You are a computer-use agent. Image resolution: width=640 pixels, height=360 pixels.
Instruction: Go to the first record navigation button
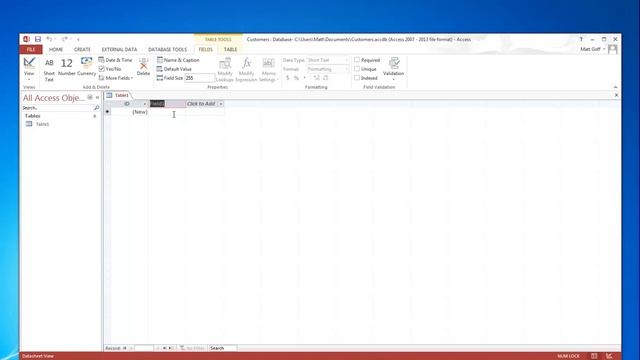coord(124,348)
